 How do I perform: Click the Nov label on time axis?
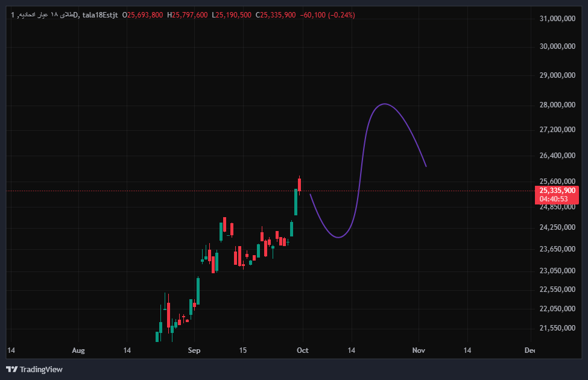(419, 350)
